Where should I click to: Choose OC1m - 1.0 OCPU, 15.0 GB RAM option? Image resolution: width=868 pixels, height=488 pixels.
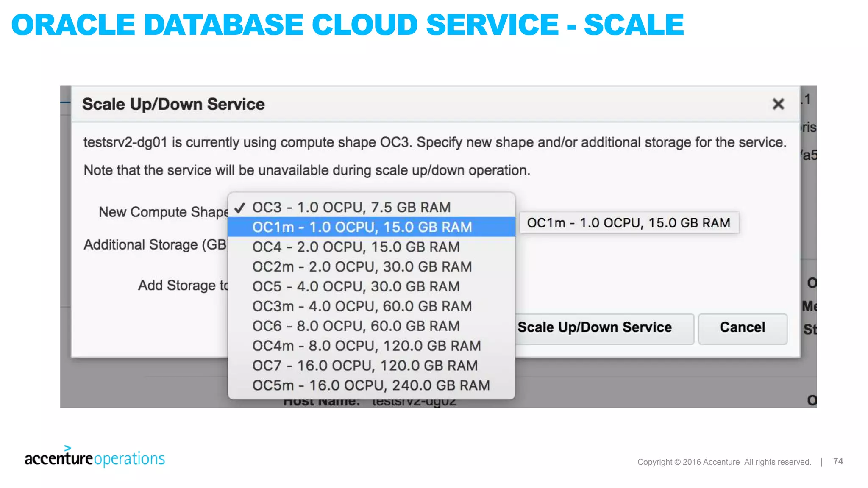point(371,227)
